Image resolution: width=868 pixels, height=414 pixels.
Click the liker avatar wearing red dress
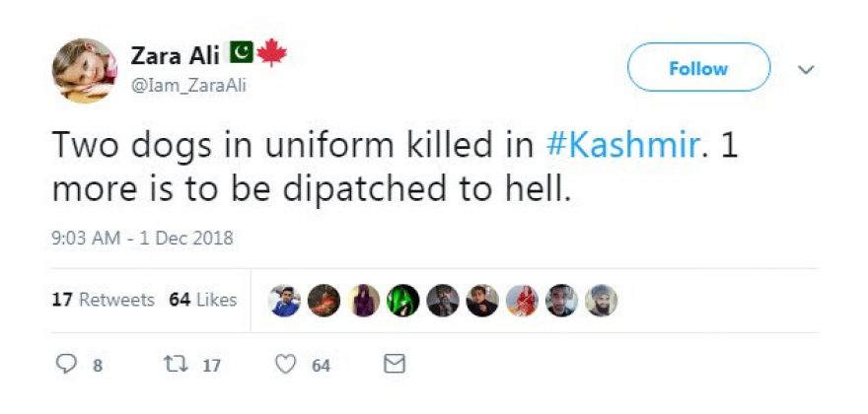pos(522,301)
